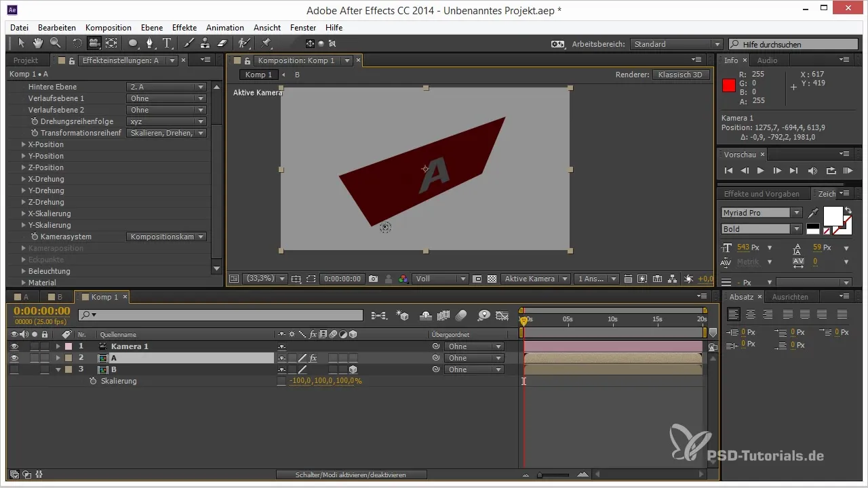
Task: Switch to the Projekt tab
Action: click(x=26, y=60)
